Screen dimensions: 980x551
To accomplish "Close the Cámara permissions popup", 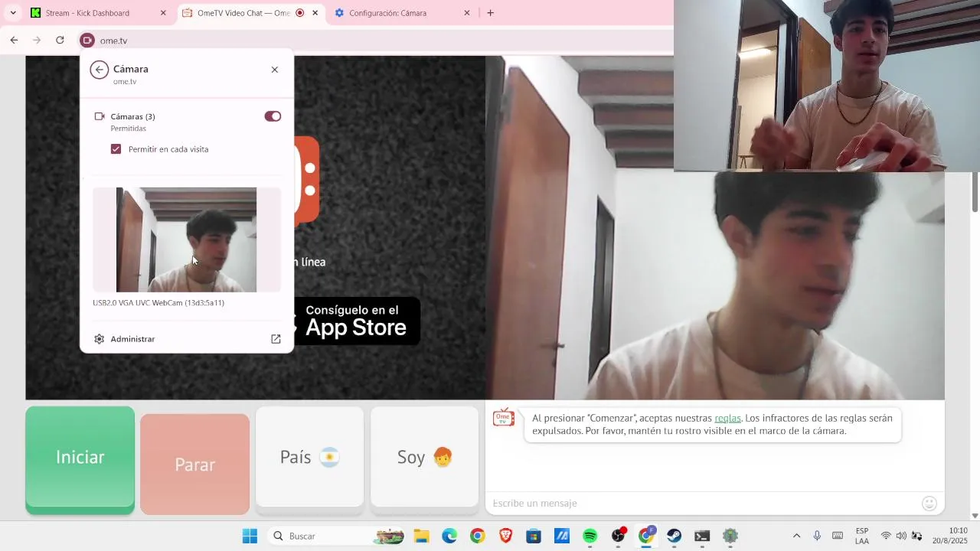I will click(275, 70).
